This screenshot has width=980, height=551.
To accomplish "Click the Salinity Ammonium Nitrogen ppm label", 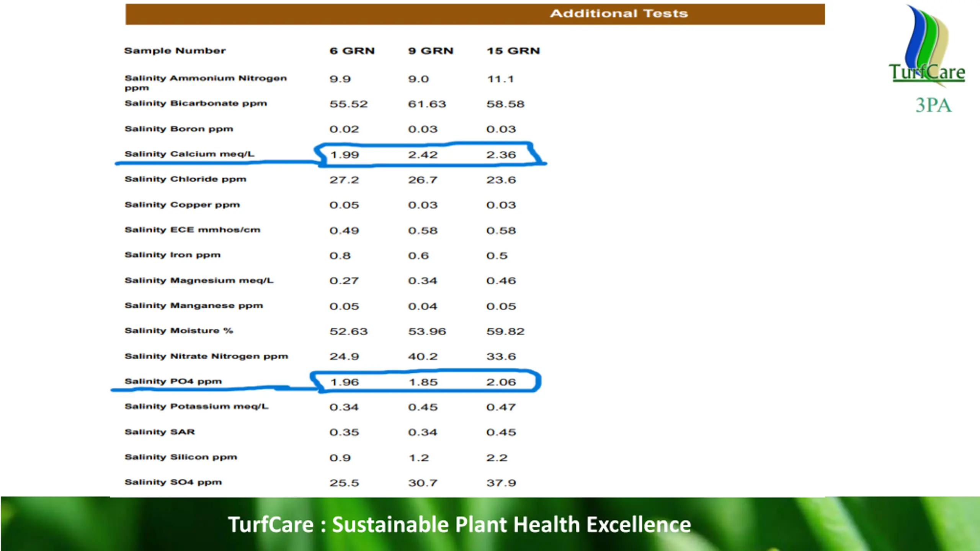I will pyautogui.click(x=206, y=83).
